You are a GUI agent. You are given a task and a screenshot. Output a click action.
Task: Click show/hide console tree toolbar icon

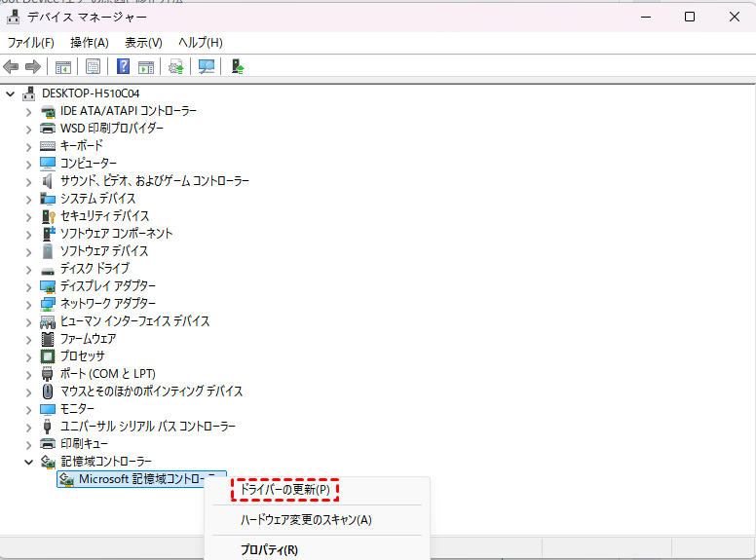[62, 66]
